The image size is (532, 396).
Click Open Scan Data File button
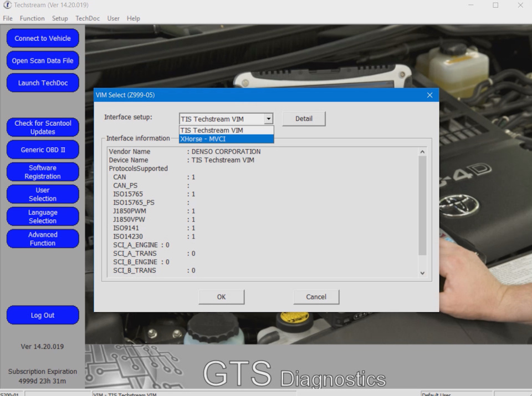coord(43,60)
